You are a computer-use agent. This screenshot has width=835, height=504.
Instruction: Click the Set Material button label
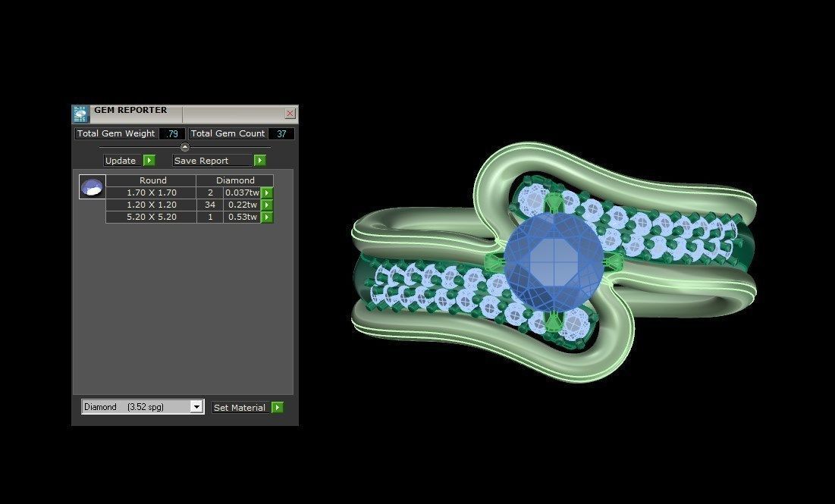point(240,408)
